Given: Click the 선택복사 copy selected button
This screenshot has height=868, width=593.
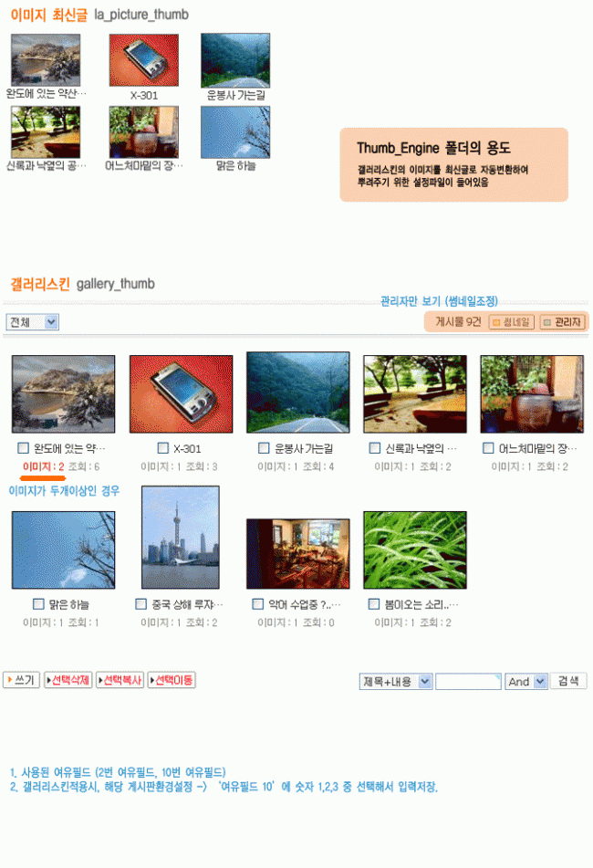Looking at the screenshot, I should tap(120, 680).
